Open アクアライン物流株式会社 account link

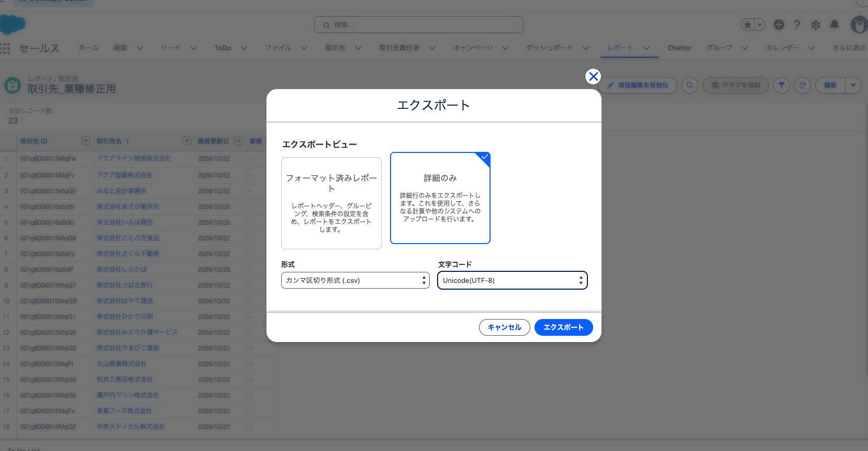tap(134, 159)
